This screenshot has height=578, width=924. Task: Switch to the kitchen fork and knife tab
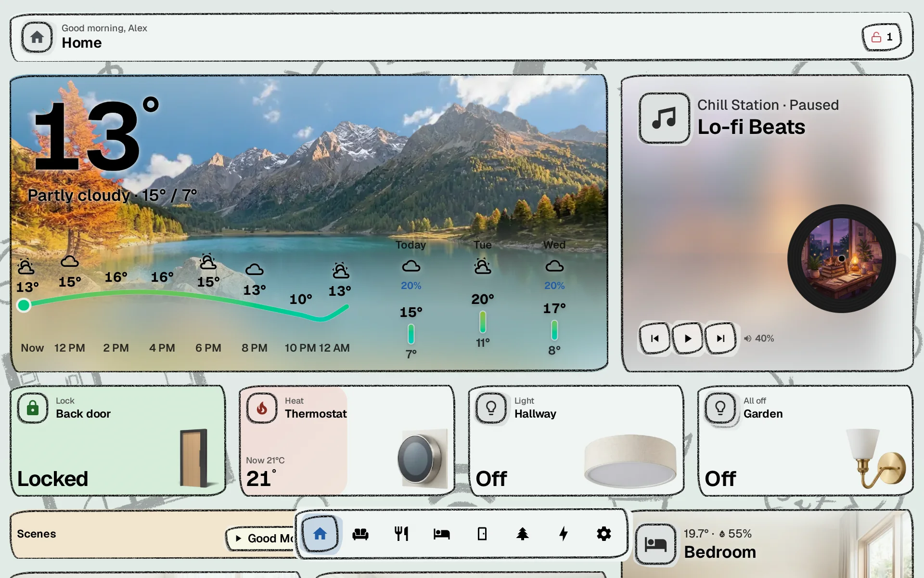point(401,534)
